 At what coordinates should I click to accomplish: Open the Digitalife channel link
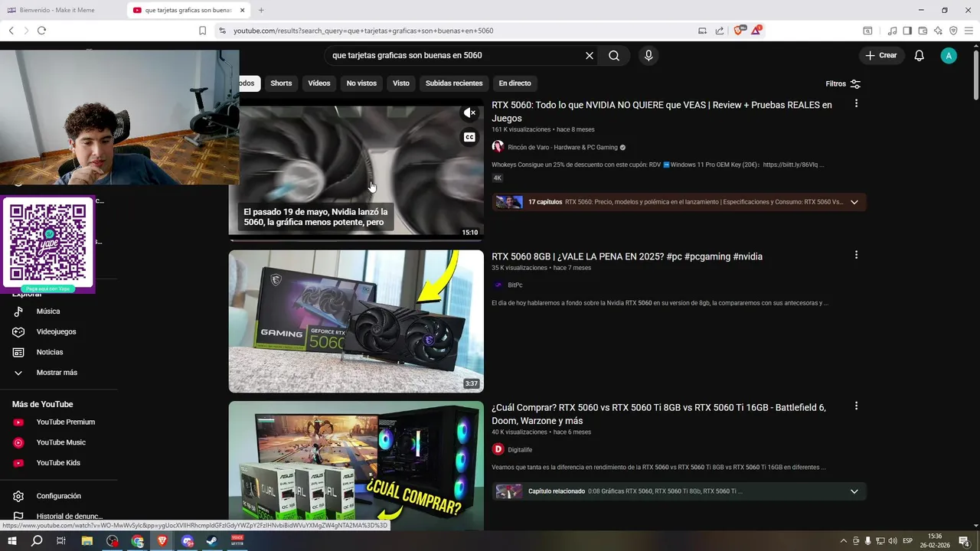pyautogui.click(x=520, y=450)
